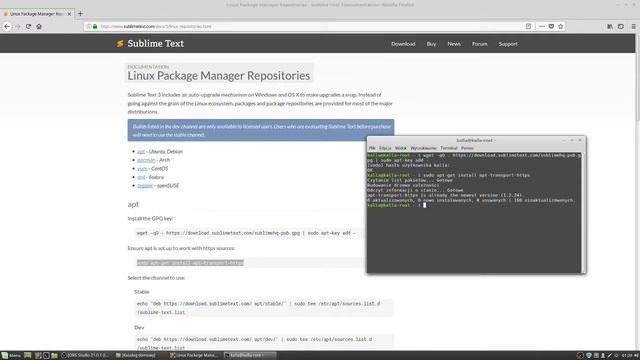The image size is (640, 360).
Task: Save page to Pocket icon
Action: click(x=551, y=26)
